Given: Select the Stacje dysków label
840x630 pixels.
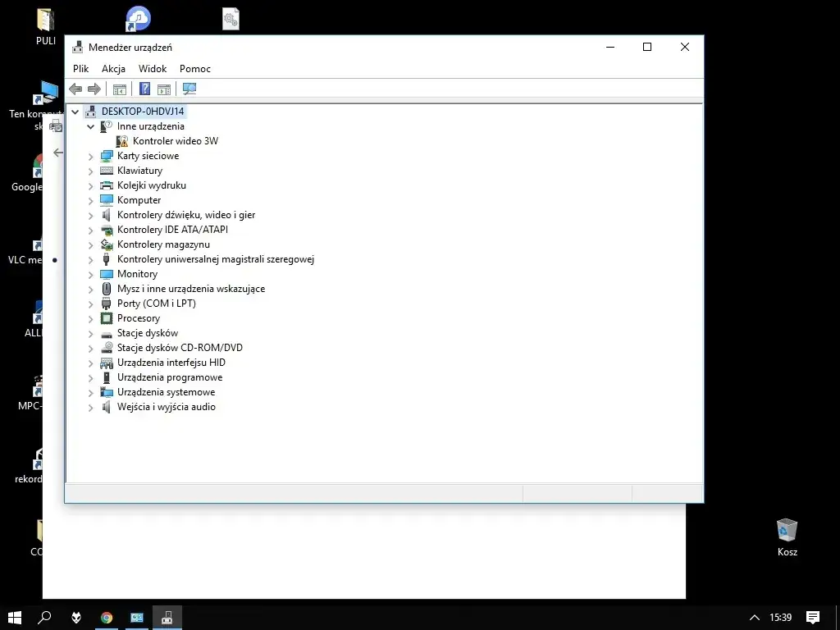Looking at the screenshot, I should (148, 333).
